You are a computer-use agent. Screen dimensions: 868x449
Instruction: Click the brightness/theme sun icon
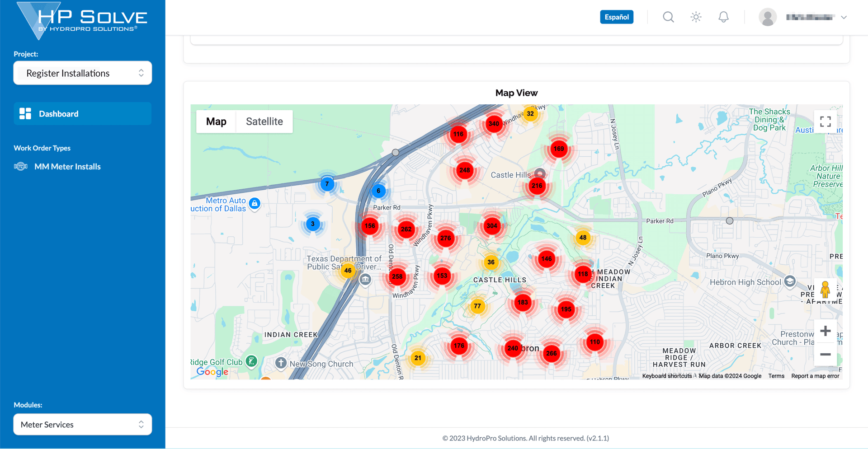[x=696, y=17]
